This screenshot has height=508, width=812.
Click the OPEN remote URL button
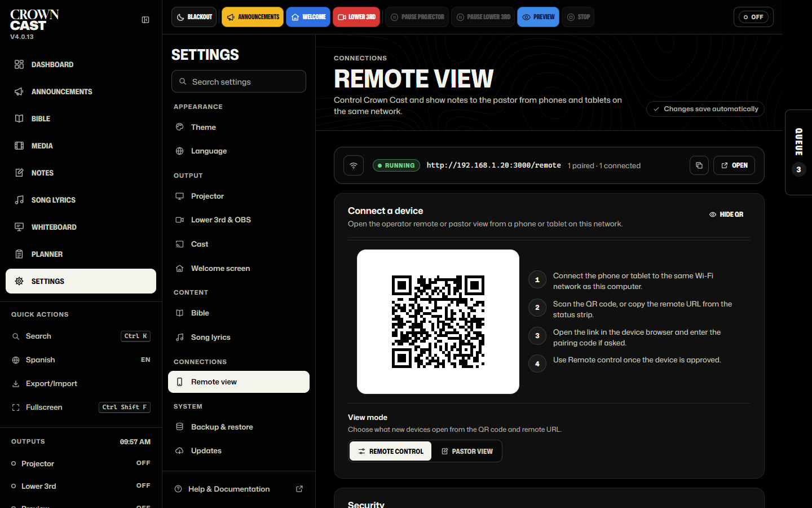point(734,165)
